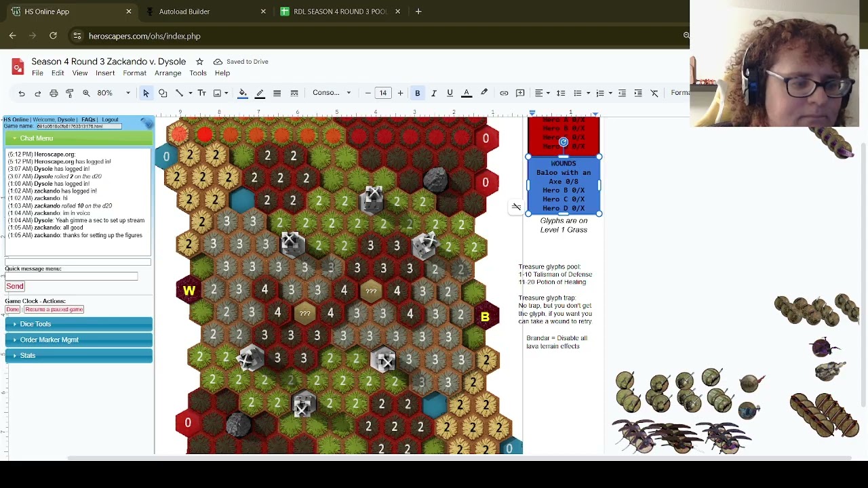Activate the Select arrow tool

146,93
